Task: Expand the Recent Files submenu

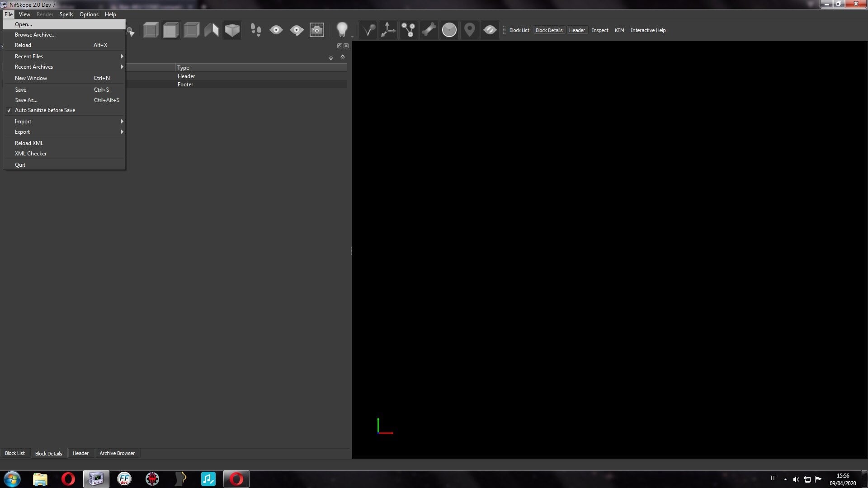Action: pos(64,56)
